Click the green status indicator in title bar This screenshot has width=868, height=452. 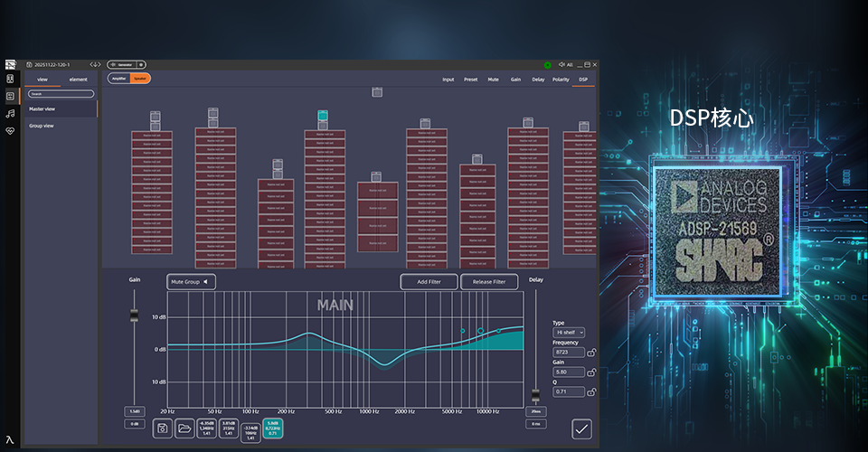click(x=548, y=65)
